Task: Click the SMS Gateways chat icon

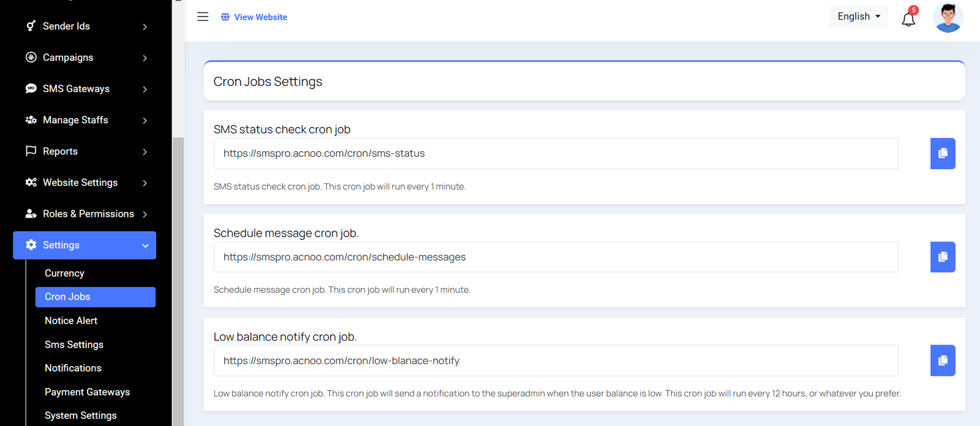Action: click(x=31, y=88)
